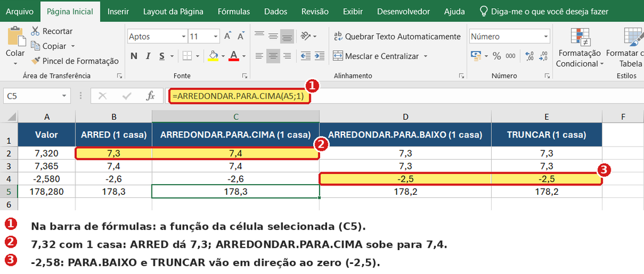Select column D by its header

coord(406,117)
